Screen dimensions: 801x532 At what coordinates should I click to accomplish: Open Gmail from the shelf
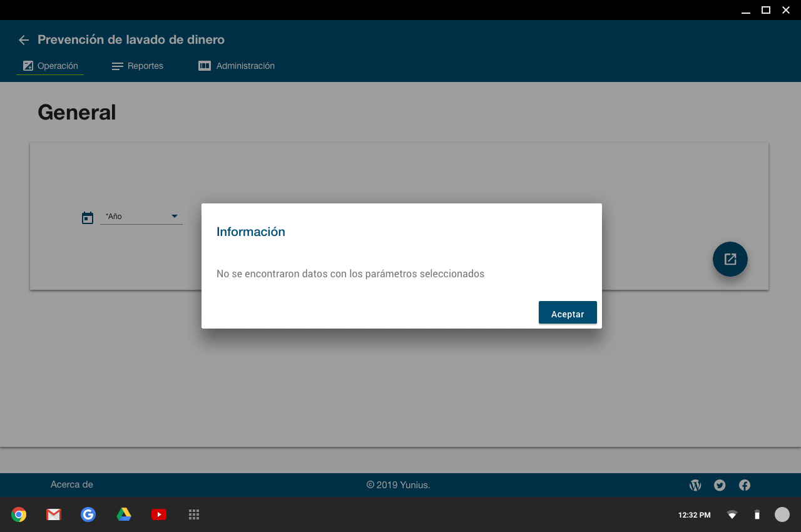pyautogui.click(x=54, y=514)
